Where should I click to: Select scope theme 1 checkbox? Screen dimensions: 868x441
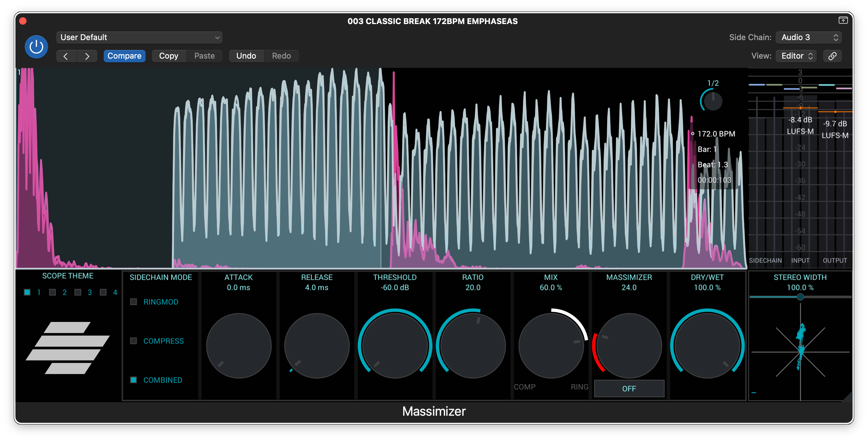pyautogui.click(x=27, y=292)
